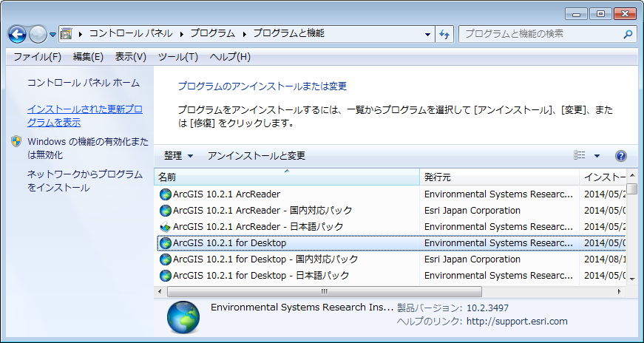Select コントロール パネル breadcrumb in address bar
The height and width of the screenshot is (343, 644).
click(x=131, y=34)
